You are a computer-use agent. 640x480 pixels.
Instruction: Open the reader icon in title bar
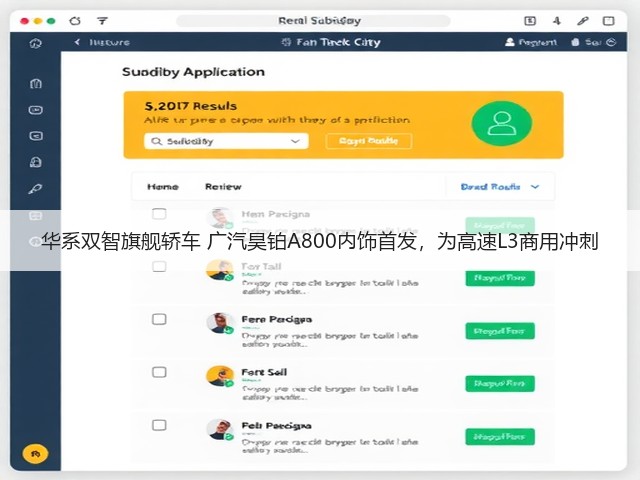click(530, 21)
